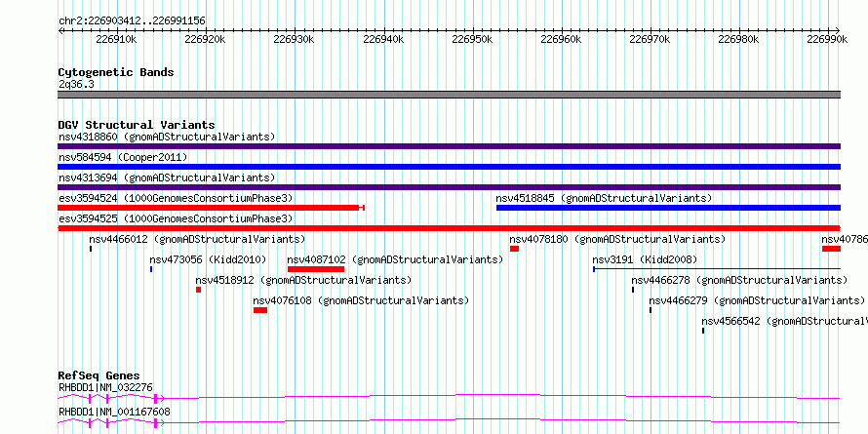
Task: Select the RHBDD1 NM_001167608 transcript line
Action: [x=449, y=422]
